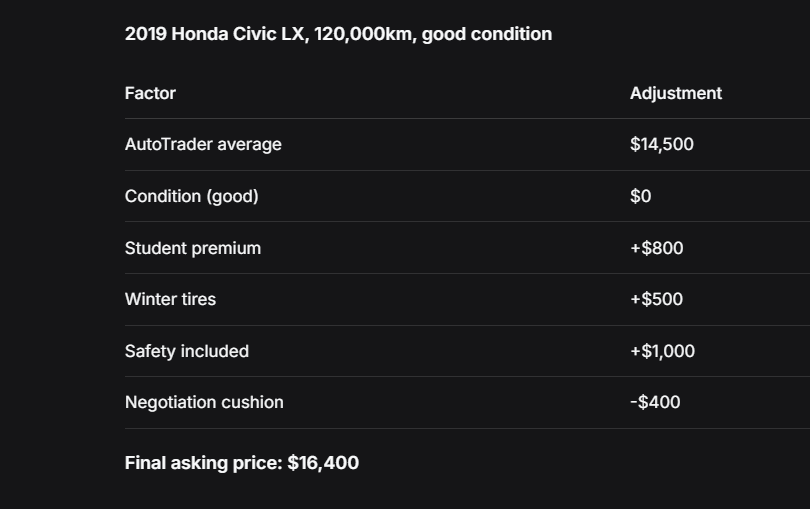Select the Negotiation cushion row label
Screen dimensions: 810x509
[204, 402]
